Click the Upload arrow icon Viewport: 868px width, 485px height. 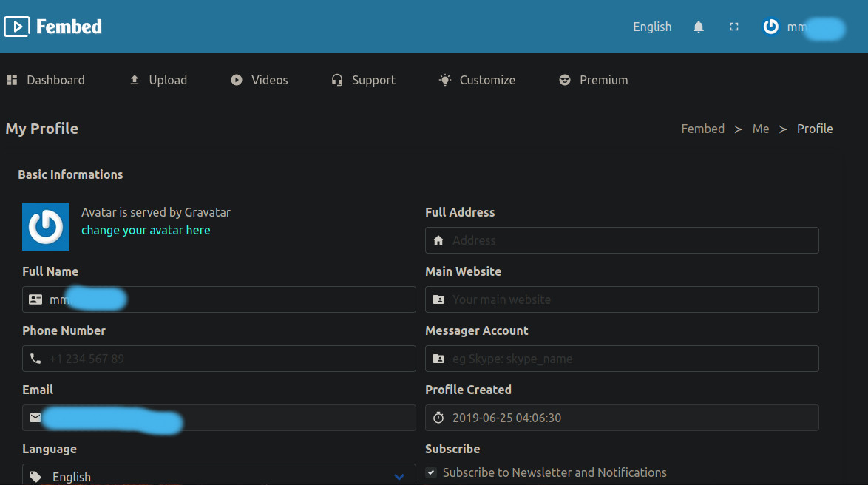[x=135, y=81]
